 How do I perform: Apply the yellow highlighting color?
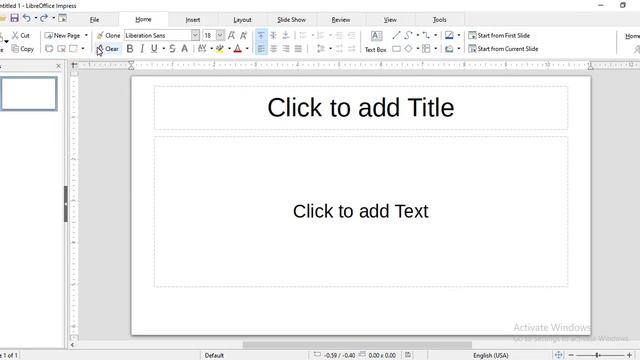click(220, 49)
